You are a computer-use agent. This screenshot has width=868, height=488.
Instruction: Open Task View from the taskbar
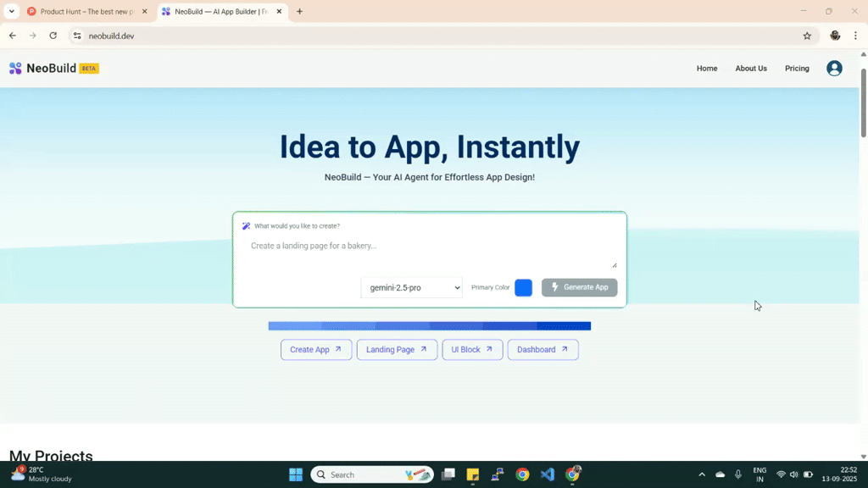click(448, 474)
